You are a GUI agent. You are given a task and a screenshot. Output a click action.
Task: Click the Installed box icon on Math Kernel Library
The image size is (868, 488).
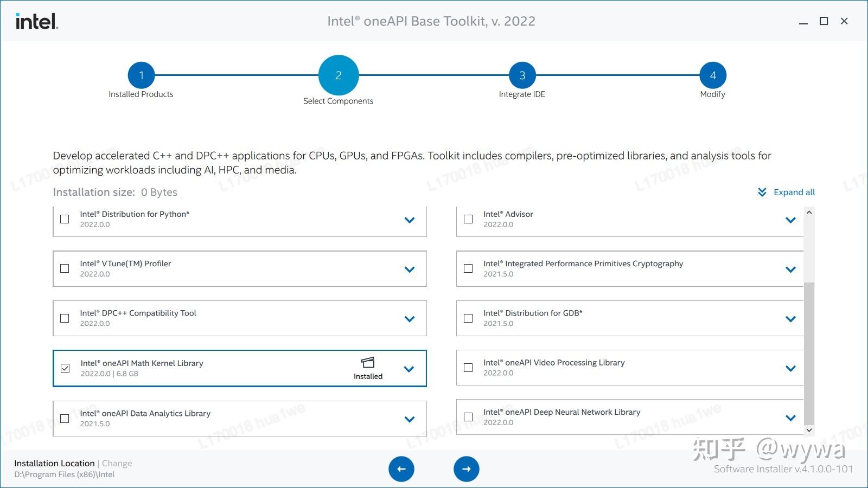[x=368, y=362]
